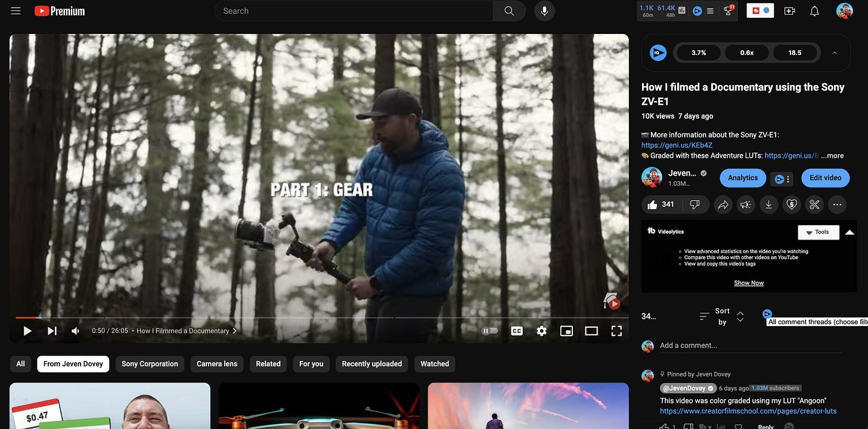Open the hamburger guide menu

point(16,11)
